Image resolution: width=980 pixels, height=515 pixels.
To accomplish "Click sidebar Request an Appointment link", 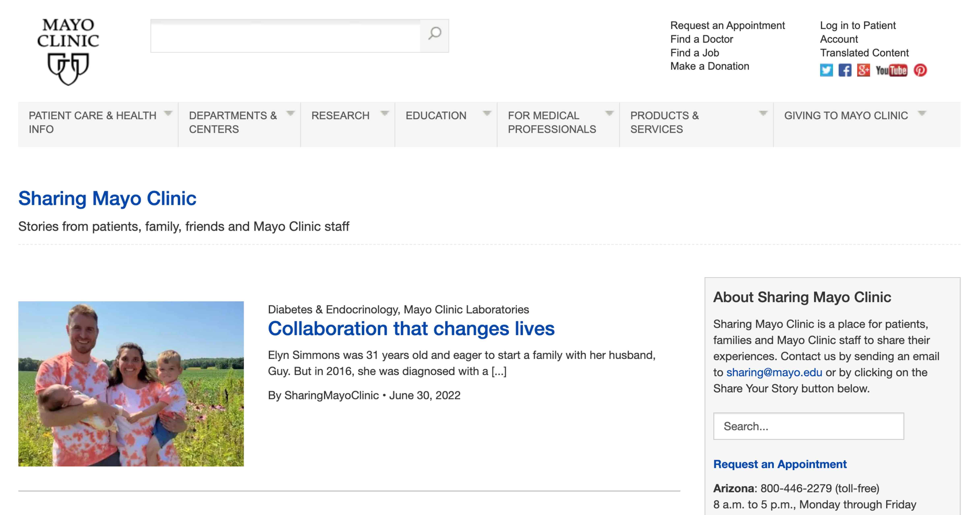I will point(780,464).
